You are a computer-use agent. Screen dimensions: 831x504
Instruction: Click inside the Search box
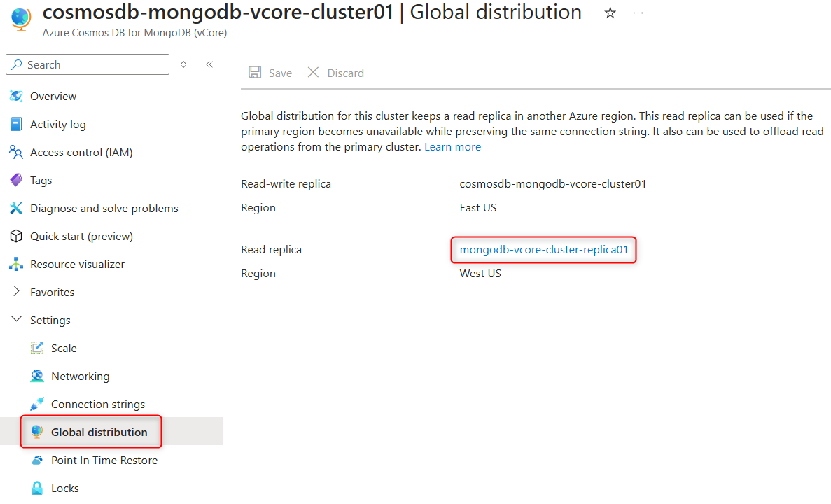[88, 64]
